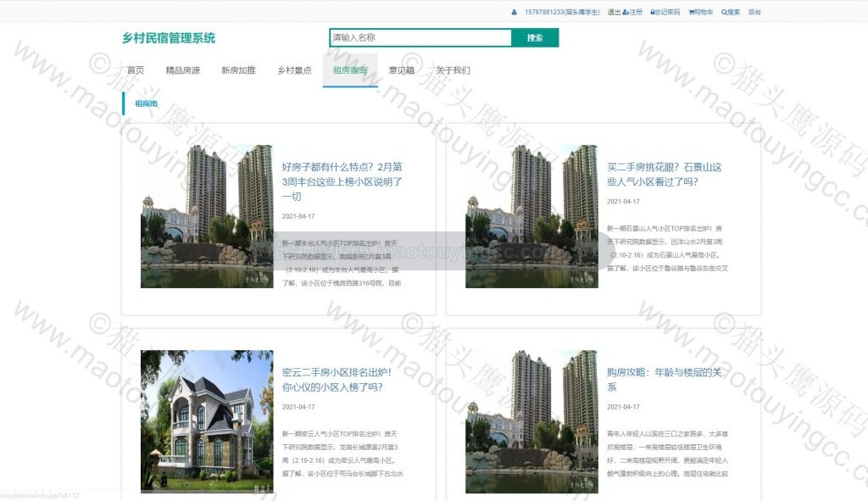Open 忘记密码 lock icon link

[x=665, y=12]
